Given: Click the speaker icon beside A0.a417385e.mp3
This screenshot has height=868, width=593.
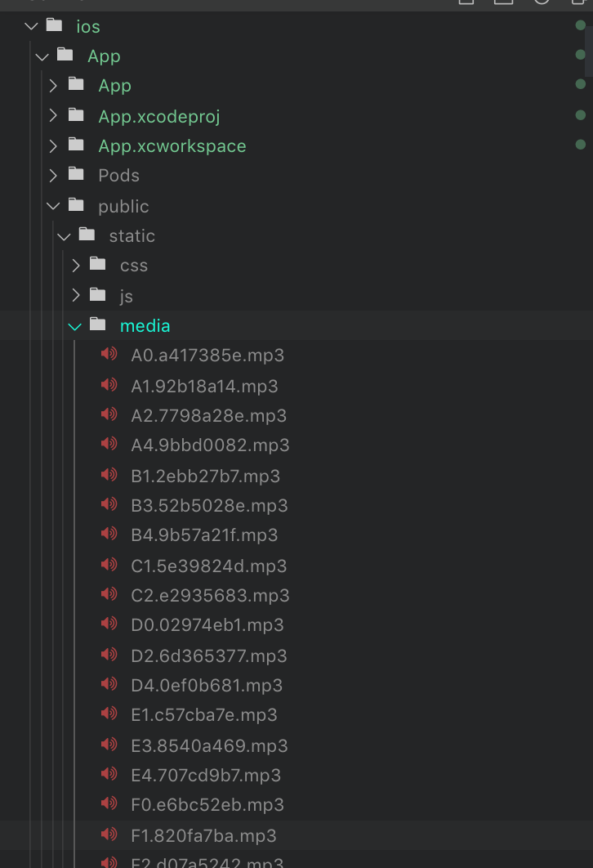Looking at the screenshot, I should click(x=109, y=355).
